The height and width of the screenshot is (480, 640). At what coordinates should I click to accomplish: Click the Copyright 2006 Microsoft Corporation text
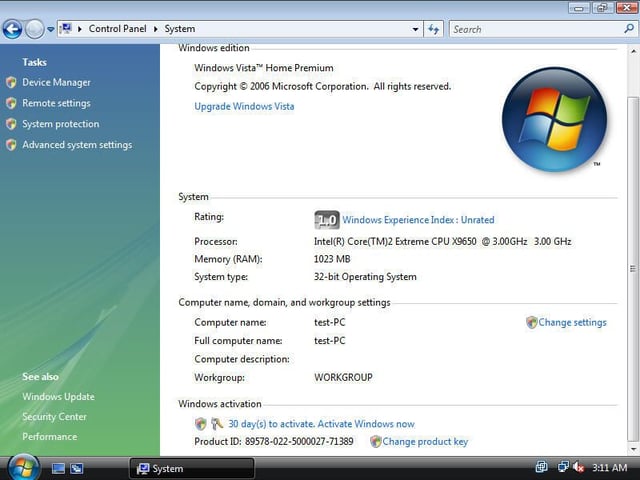[x=322, y=87]
